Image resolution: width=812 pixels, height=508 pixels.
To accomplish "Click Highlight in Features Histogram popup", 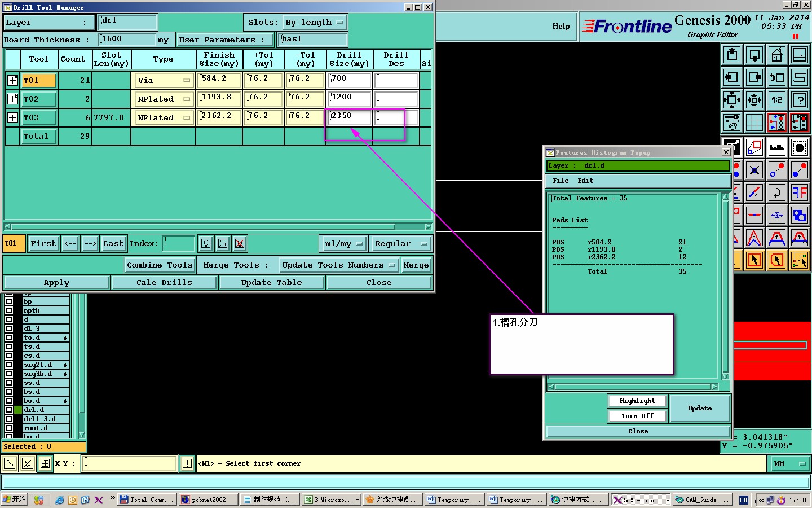I will click(x=637, y=401).
